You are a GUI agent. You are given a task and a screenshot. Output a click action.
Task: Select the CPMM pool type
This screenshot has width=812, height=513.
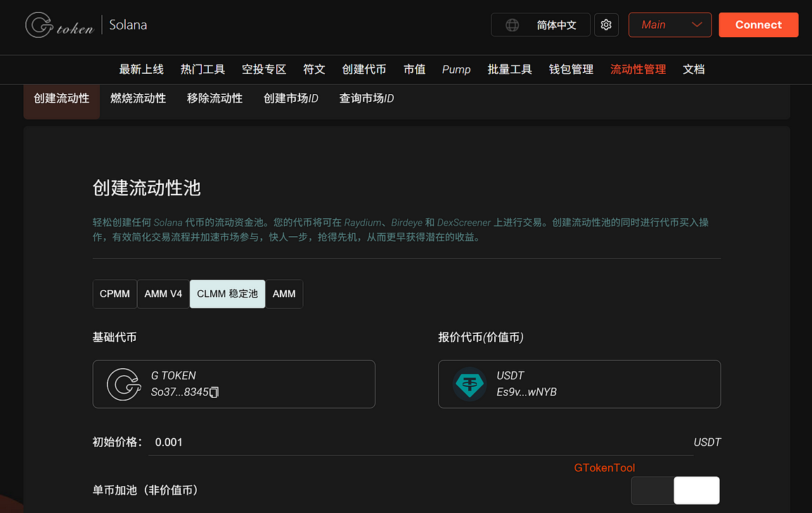click(115, 294)
